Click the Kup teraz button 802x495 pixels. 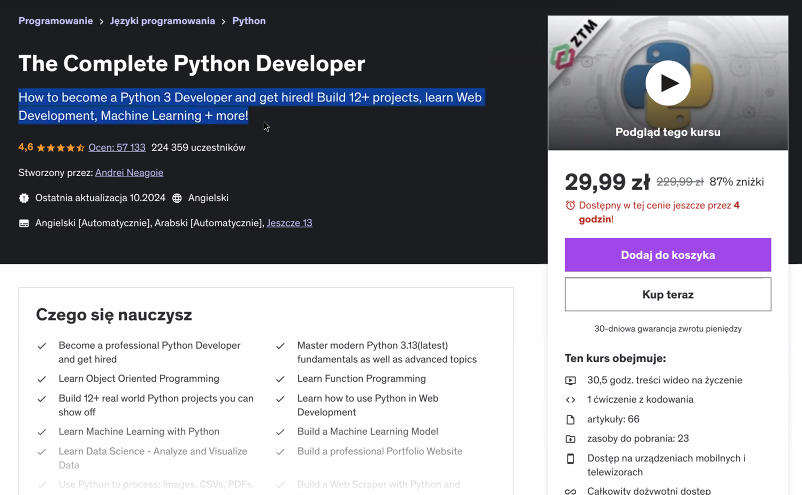tap(667, 295)
